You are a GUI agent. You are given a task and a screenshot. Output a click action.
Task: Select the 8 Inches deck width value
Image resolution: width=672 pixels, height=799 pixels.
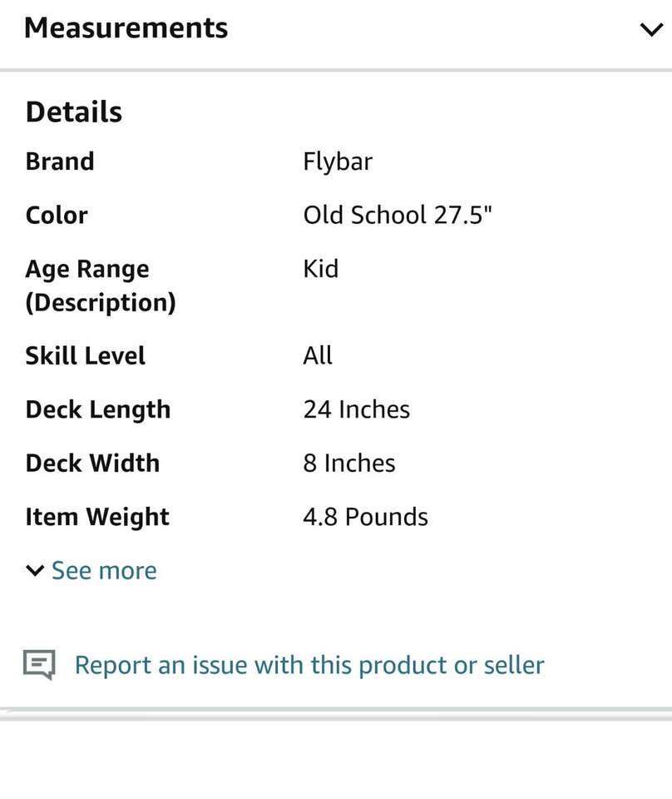[x=349, y=464]
